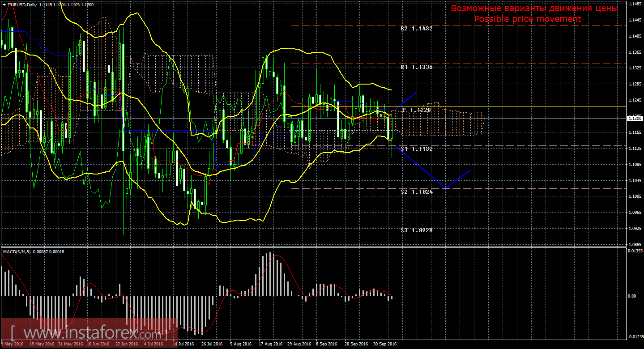The height and width of the screenshot is (349, 644).
Task: Click 1.1485 on the price scale
Action: [635, 4]
